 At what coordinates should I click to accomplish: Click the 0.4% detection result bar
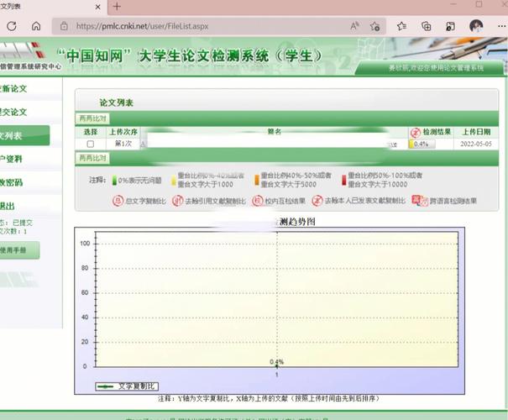click(x=422, y=144)
